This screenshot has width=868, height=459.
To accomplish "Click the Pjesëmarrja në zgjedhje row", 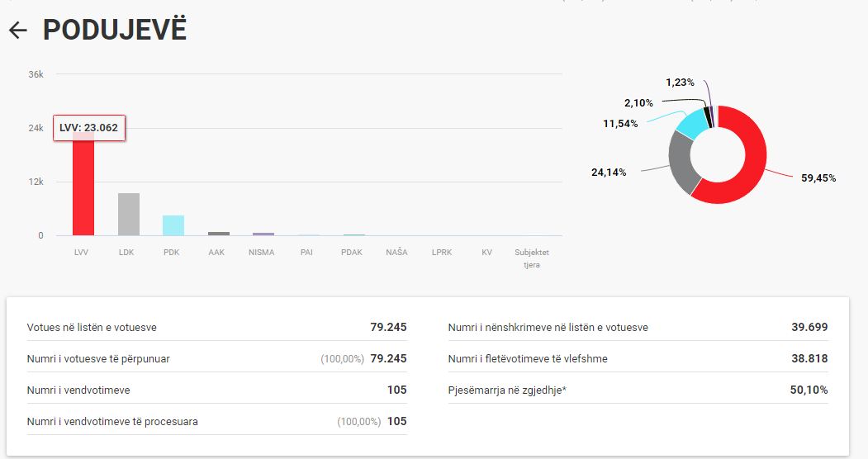I will pyautogui.click(x=638, y=390).
